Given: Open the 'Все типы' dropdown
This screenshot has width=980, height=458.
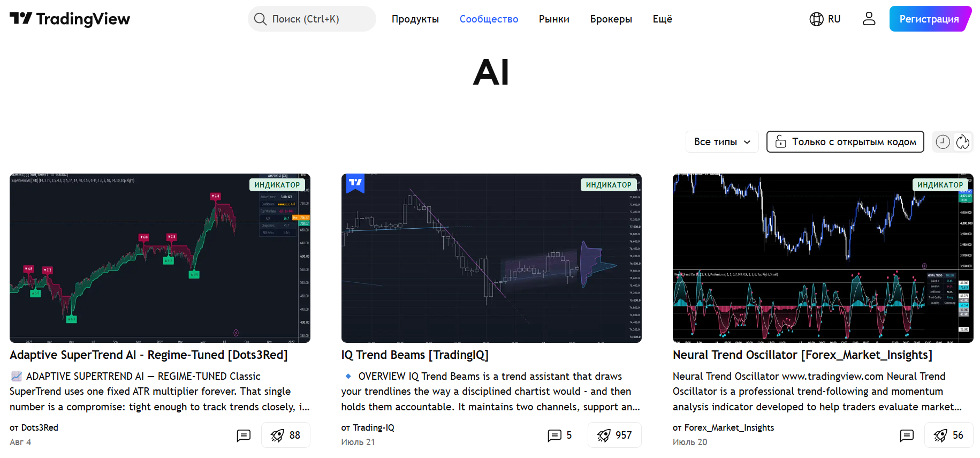Looking at the screenshot, I should pyautogui.click(x=722, y=142).
